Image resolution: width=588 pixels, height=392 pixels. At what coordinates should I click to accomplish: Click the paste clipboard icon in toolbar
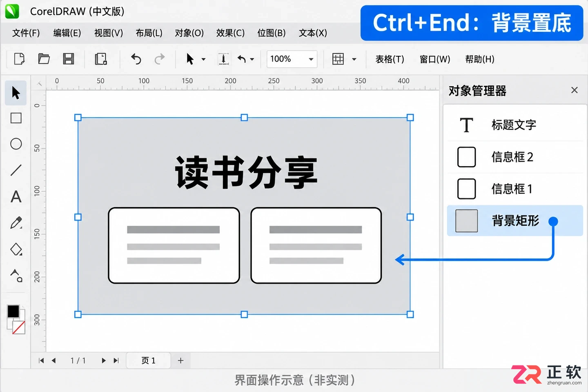pyautogui.click(x=100, y=59)
